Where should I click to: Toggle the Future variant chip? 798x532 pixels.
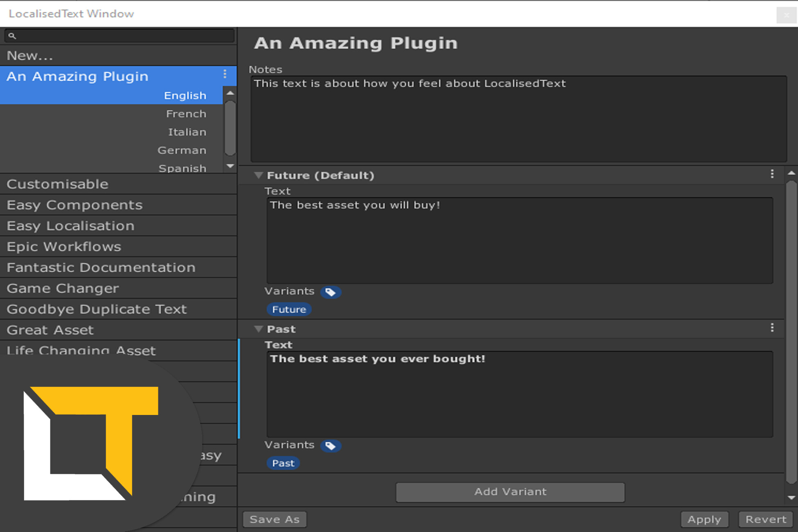(289, 309)
